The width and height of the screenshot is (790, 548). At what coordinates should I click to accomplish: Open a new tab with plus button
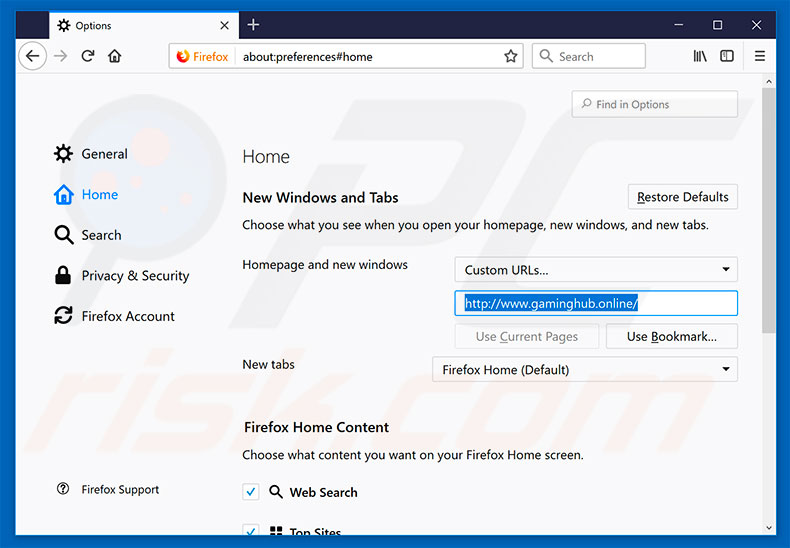pyautogui.click(x=253, y=25)
